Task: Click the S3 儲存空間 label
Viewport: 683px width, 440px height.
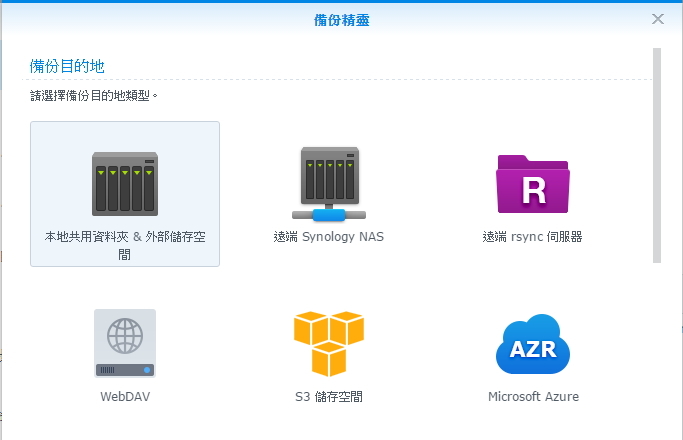Action: click(329, 396)
